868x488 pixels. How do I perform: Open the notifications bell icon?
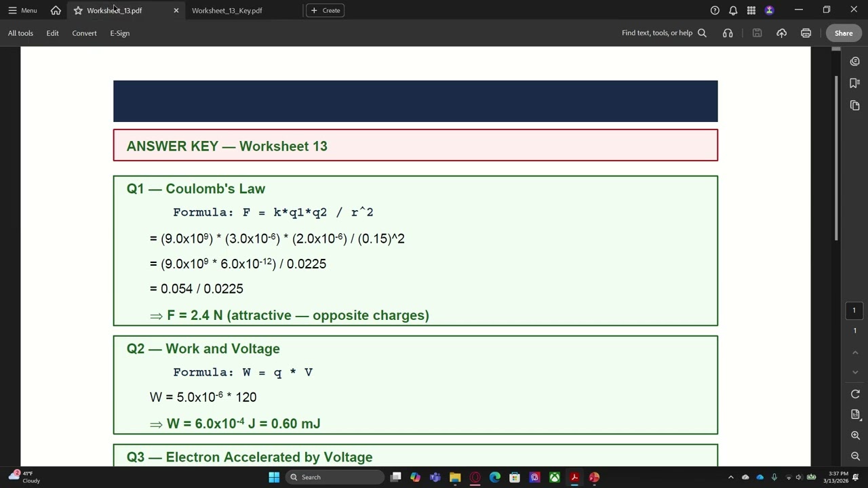[733, 10]
